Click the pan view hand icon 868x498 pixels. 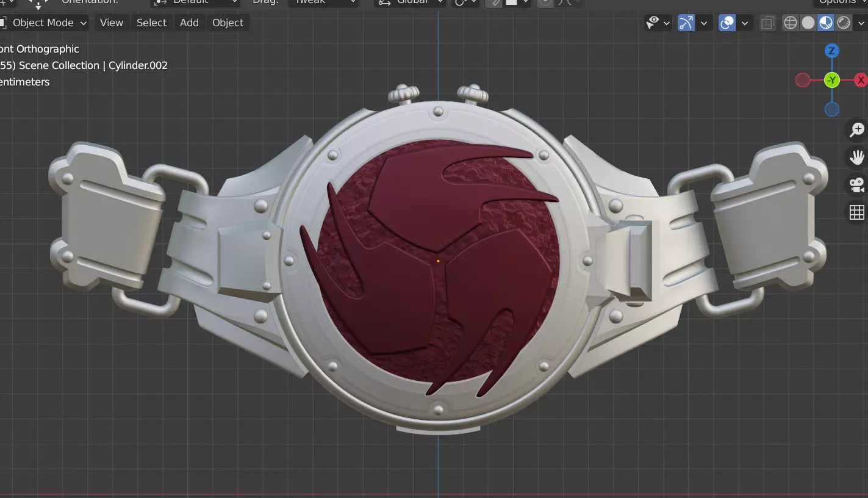[857, 157]
